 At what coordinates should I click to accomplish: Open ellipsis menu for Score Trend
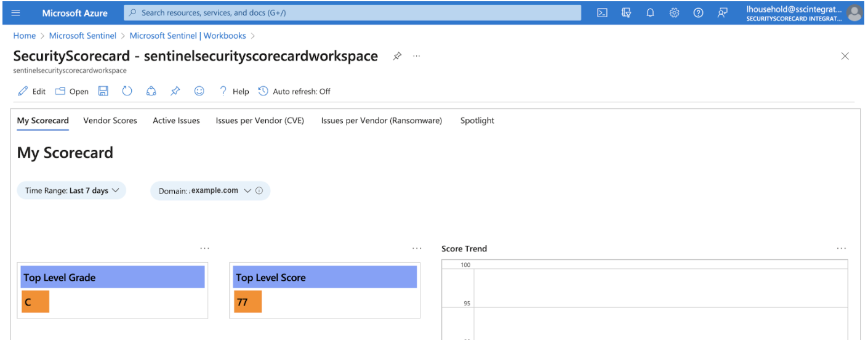[842, 248]
